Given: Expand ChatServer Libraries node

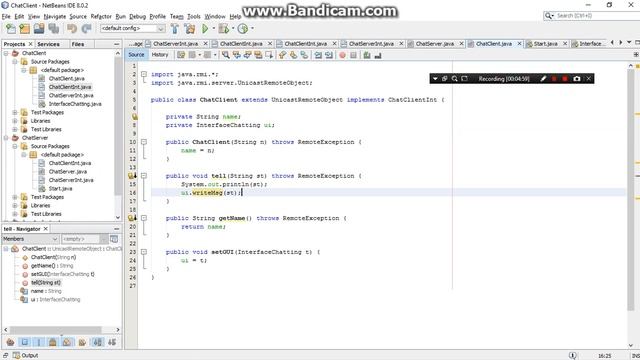Looking at the screenshot, I should [15, 205].
